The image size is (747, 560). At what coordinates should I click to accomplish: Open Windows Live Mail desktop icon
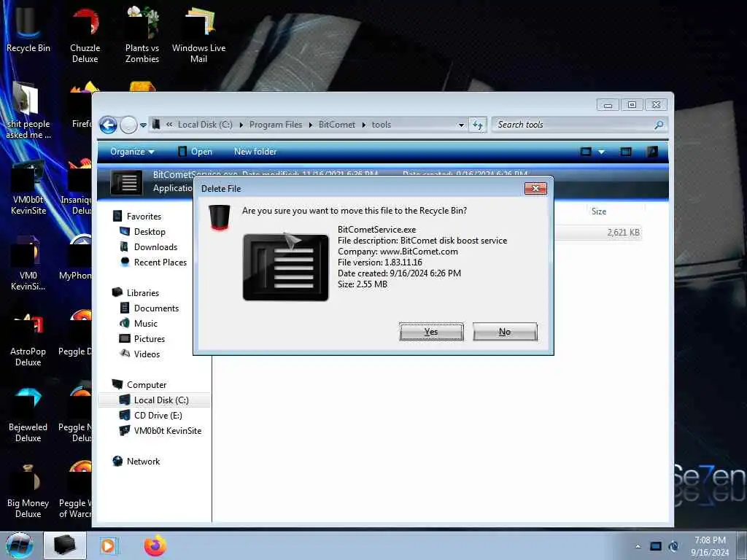click(x=198, y=35)
